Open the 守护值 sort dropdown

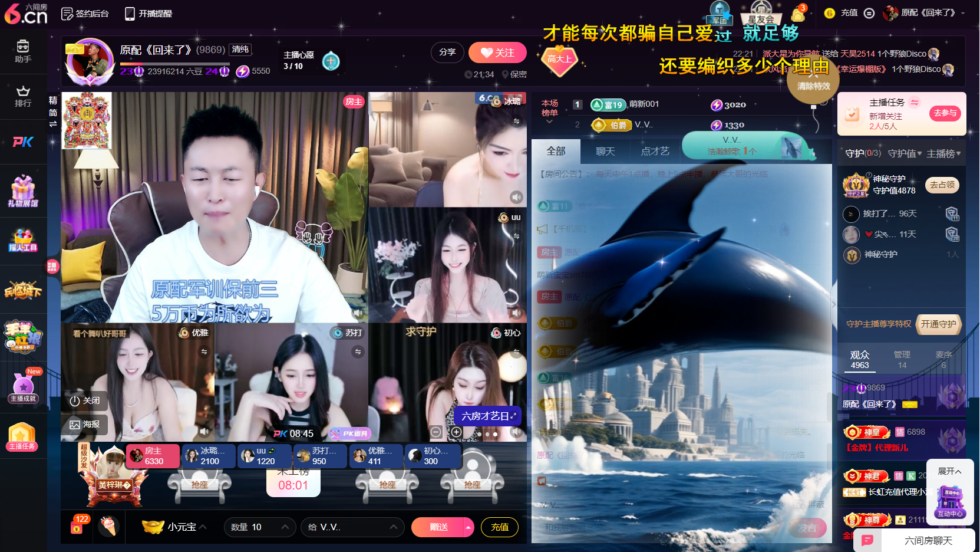(905, 154)
